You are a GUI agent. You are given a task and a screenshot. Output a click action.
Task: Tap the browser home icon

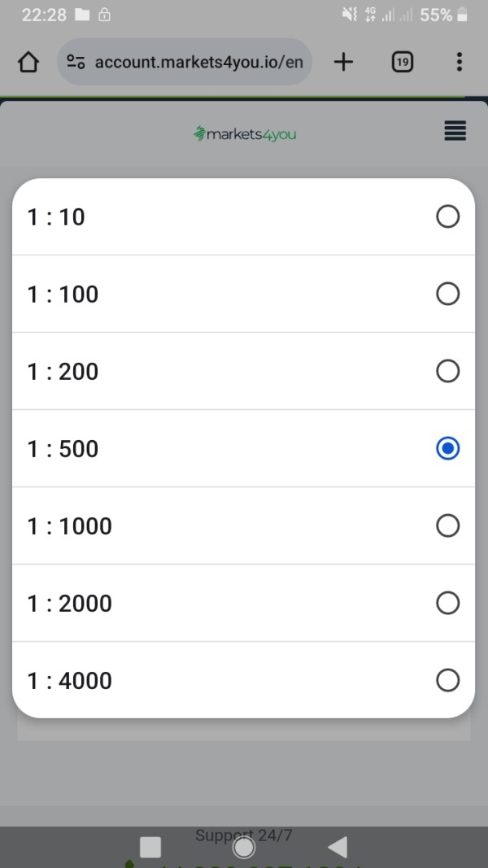coord(28,62)
